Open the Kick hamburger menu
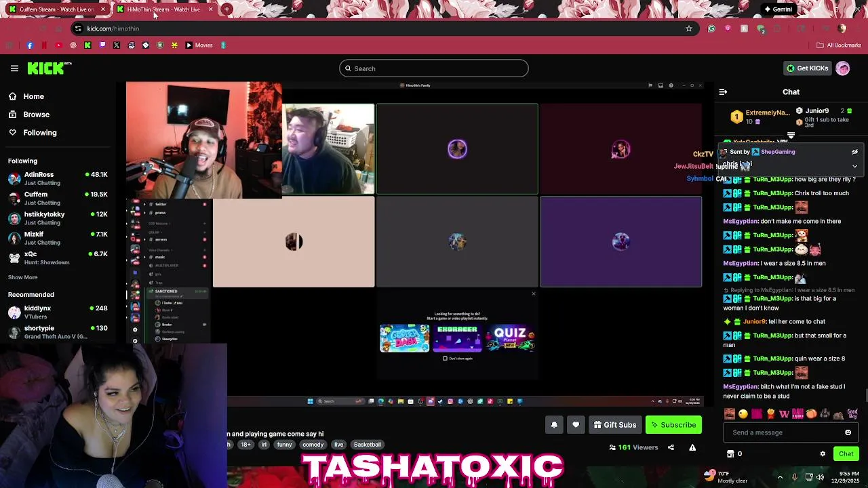 tap(14, 68)
